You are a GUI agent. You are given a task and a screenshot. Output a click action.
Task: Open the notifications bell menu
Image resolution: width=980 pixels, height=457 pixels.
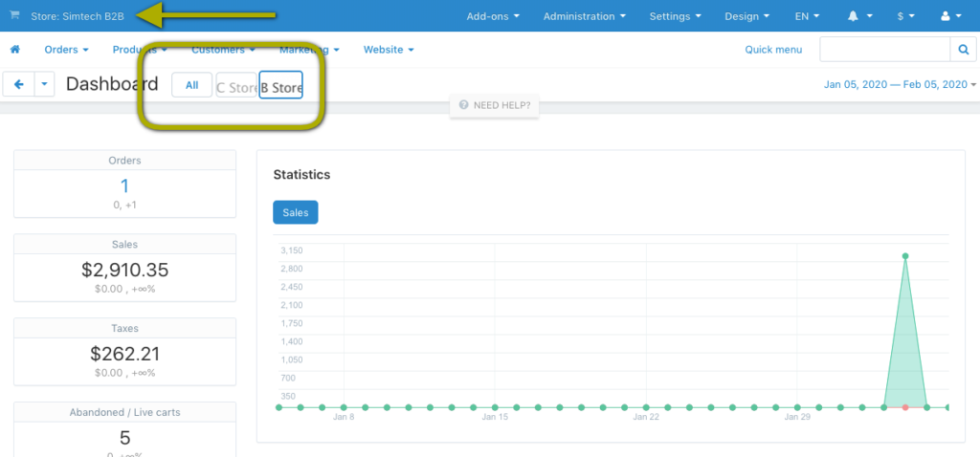point(859,16)
